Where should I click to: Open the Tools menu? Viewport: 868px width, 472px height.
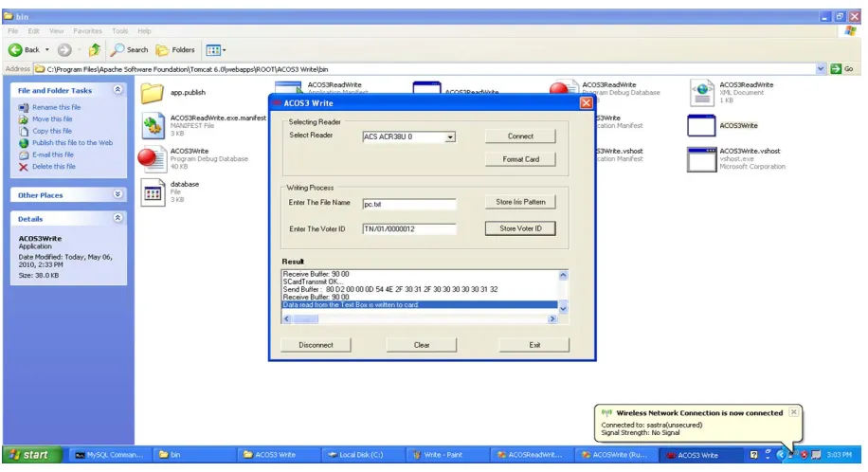(119, 31)
